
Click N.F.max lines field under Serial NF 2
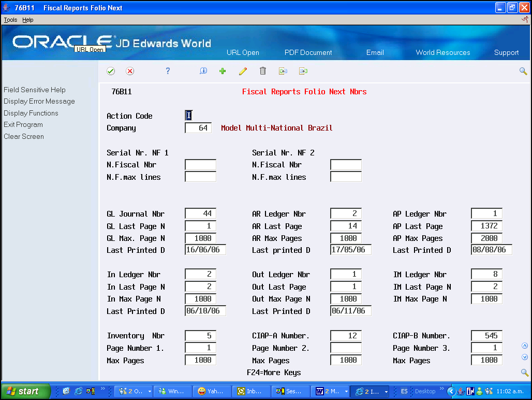pyautogui.click(x=346, y=177)
